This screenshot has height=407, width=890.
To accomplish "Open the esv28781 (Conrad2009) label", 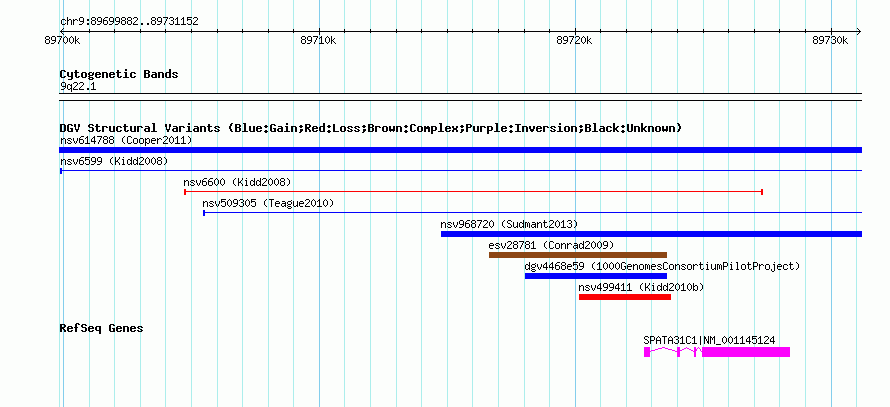I will tap(551, 245).
